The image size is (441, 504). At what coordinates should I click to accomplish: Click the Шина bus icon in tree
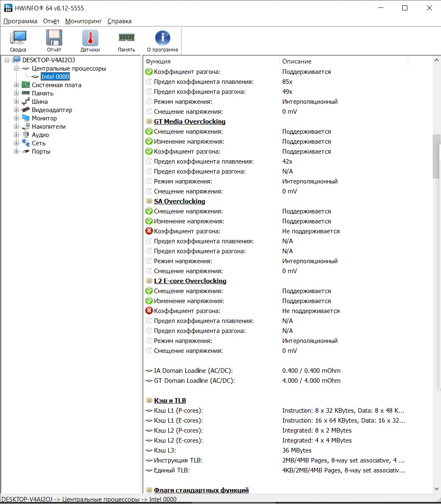26,102
